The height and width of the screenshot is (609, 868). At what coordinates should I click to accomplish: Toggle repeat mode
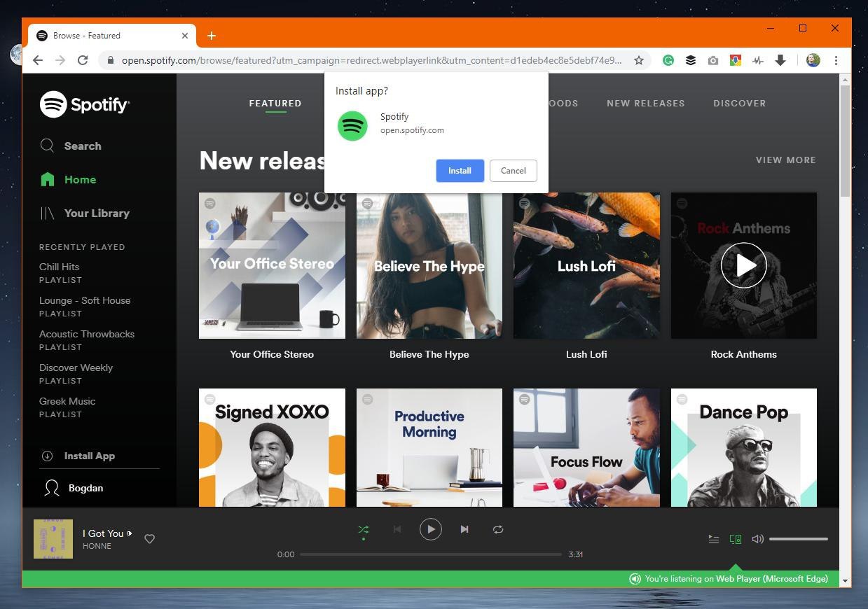(x=498, y=529)
